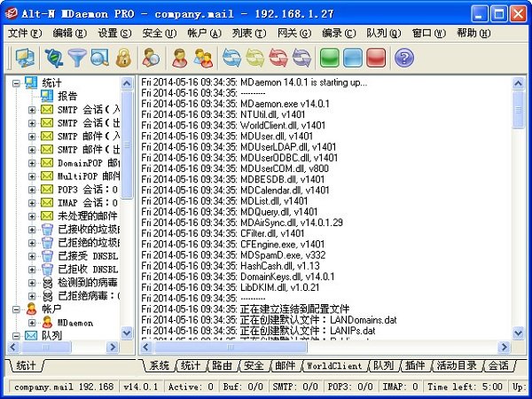Expand the 已拒收 DNSBL tree node
The image size is (532, 399).
32,270
